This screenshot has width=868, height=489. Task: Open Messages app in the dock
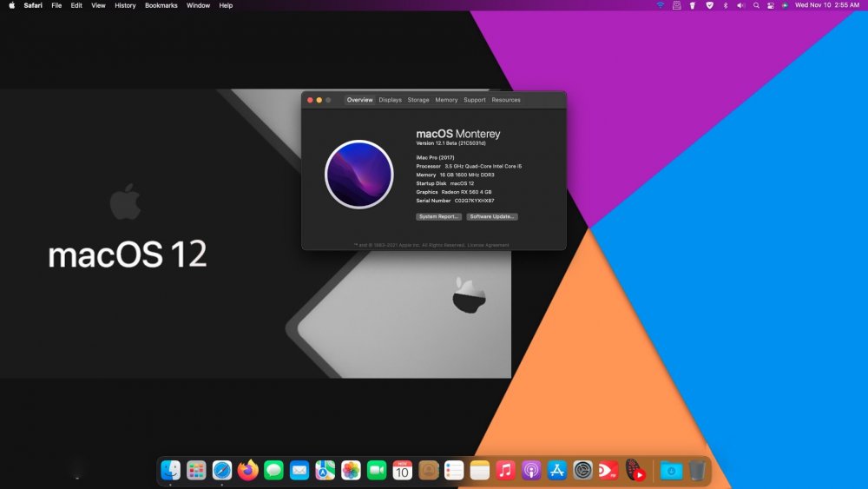tap(273, 471)
